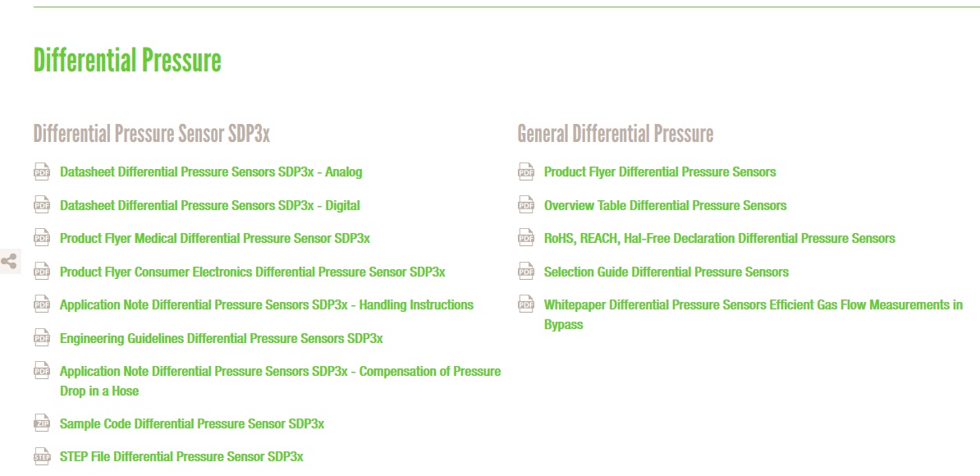980x476 pixels.
Task: Click PDF icon beside Whitepaper link
Action: [526, 305]
